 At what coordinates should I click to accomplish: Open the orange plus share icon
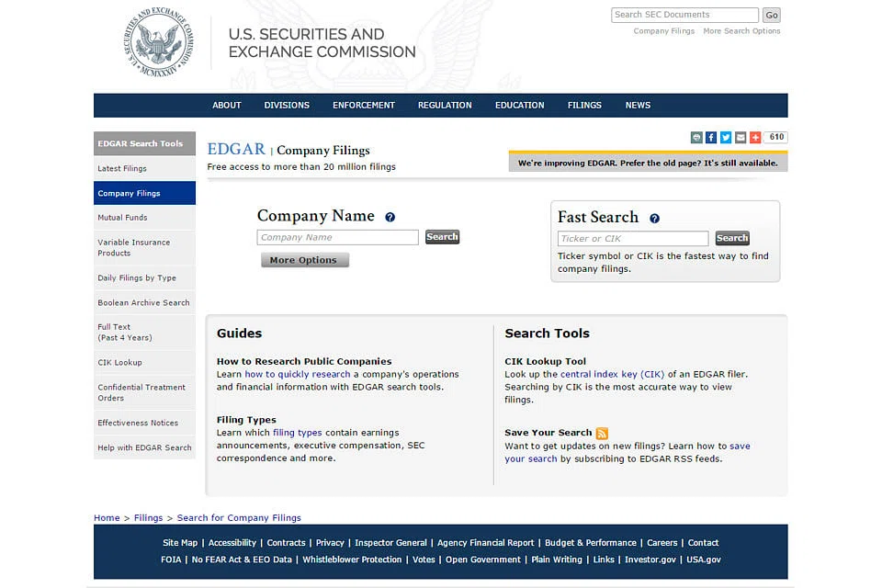tap(755, 138)
